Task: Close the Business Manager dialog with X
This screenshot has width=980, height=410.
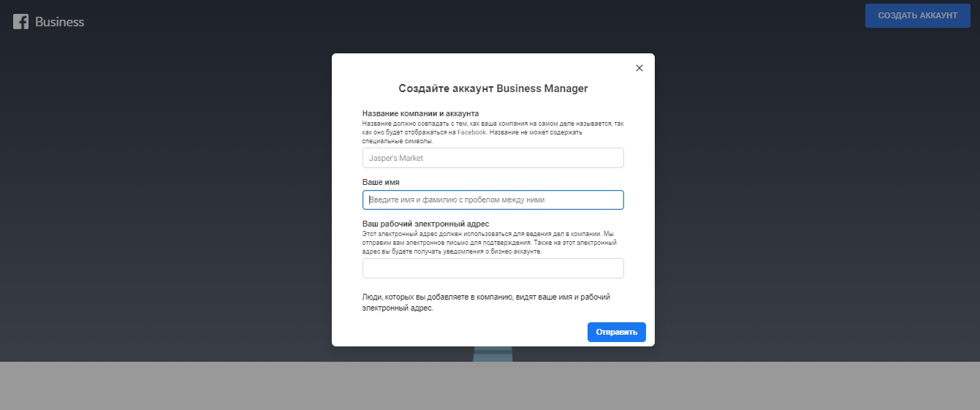Action: [x=639, y=68]
